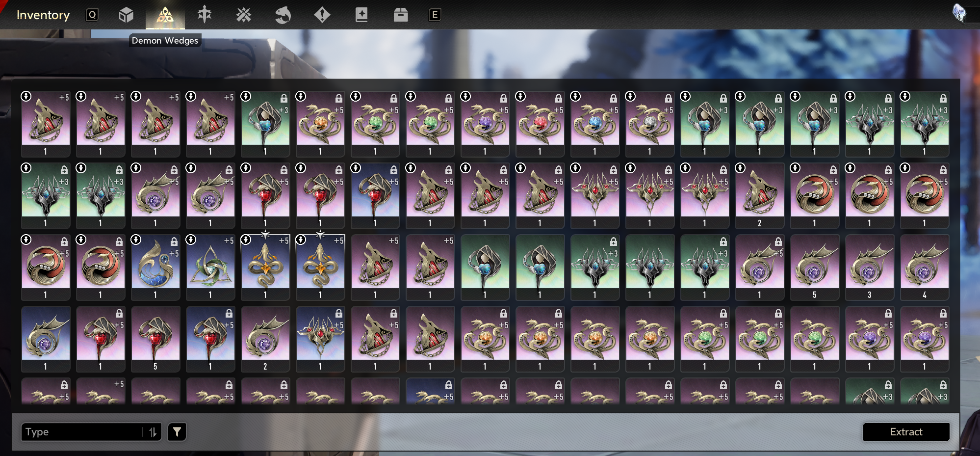Pick the wolf-head wedge with count 2
The image size is (980, 456).
759,195
